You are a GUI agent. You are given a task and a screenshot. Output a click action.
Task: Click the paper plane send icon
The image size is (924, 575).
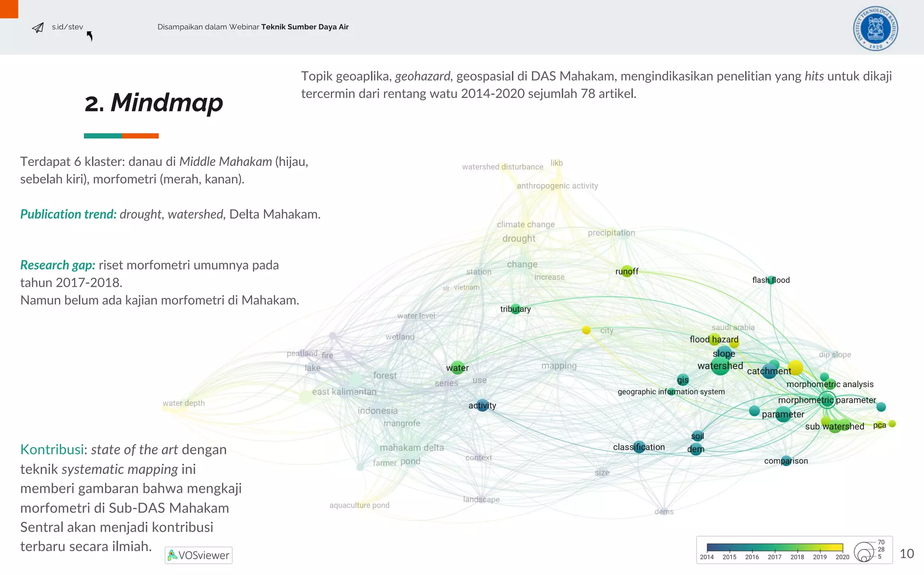tap(38, 28)
